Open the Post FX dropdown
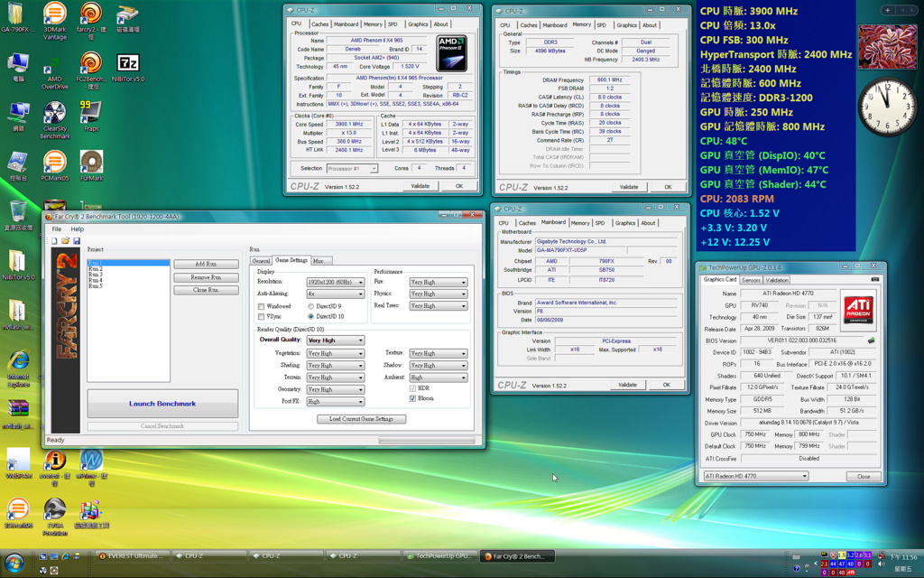The height and width of the screenshot is (578, 924). click(x=336, y=402)
